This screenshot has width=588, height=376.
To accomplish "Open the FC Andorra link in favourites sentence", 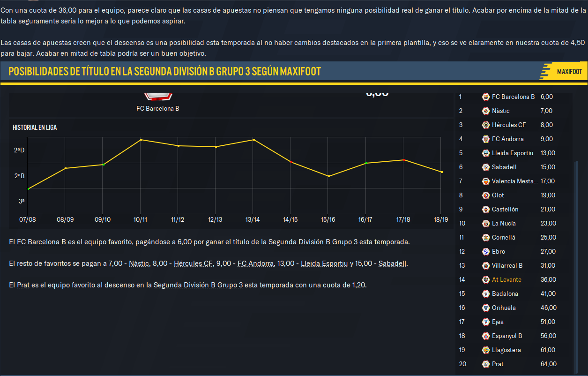I will (x=255, y=263).
